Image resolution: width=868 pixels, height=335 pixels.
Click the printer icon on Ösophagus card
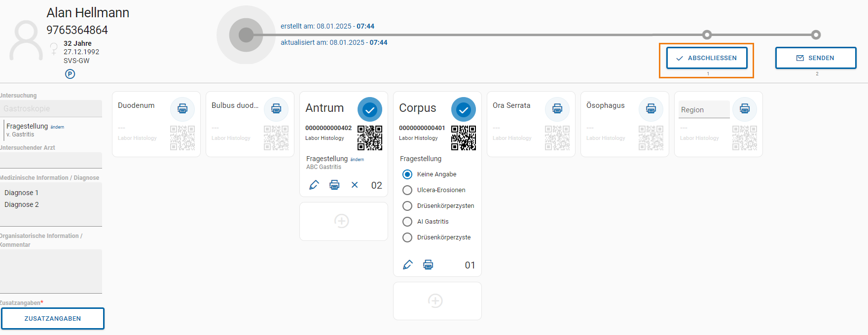tap(651, 109)
